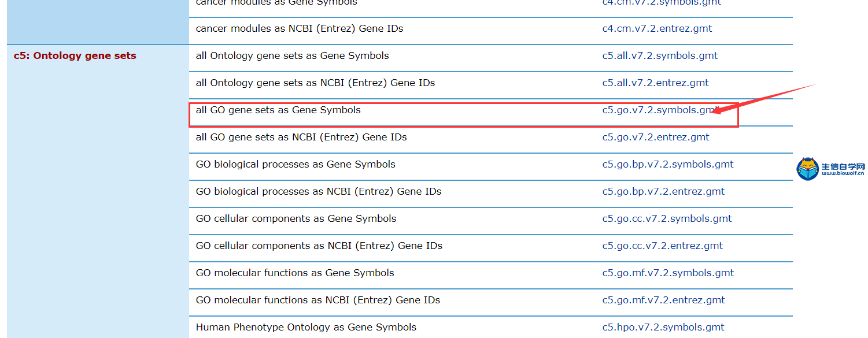Download c5.hpo.v7.2.symbols.gmt file
The width and height of the screenshot is (868, 338).
tap(663, 328)
